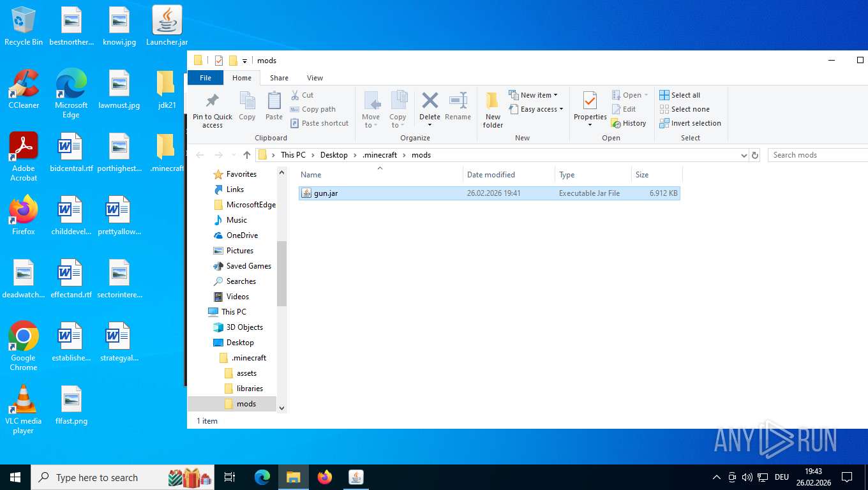Open the File menu tab

pos(206,78)
